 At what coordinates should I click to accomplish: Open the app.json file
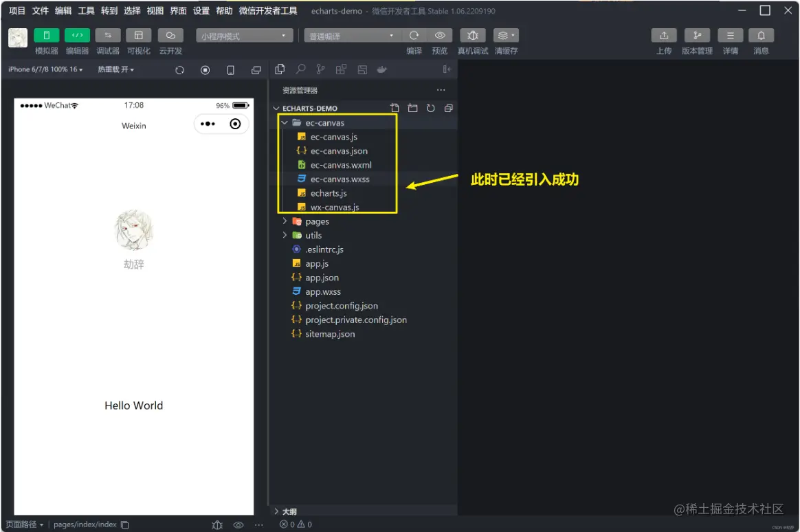pos(322,278)
